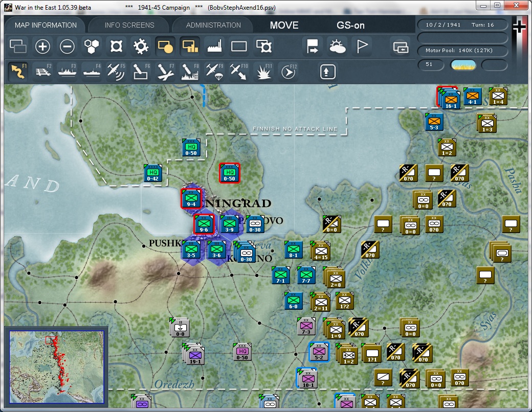Toggle highlighted rectangle-with-circle icon

[165, 46]
